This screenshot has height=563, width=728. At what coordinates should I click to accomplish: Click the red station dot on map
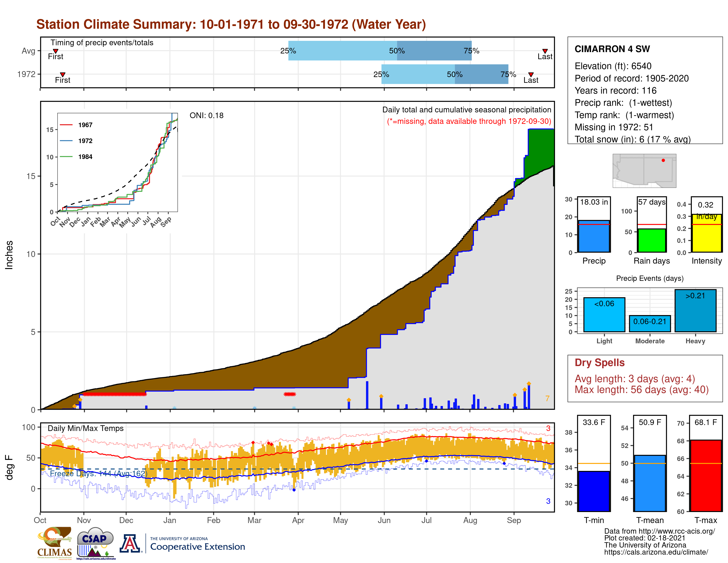[x=663, y=161]
